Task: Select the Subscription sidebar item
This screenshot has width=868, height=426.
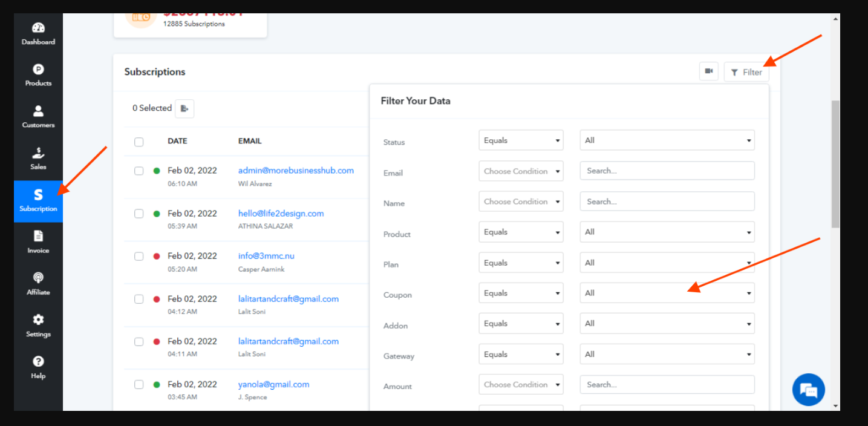Action: tap(38, 202)
